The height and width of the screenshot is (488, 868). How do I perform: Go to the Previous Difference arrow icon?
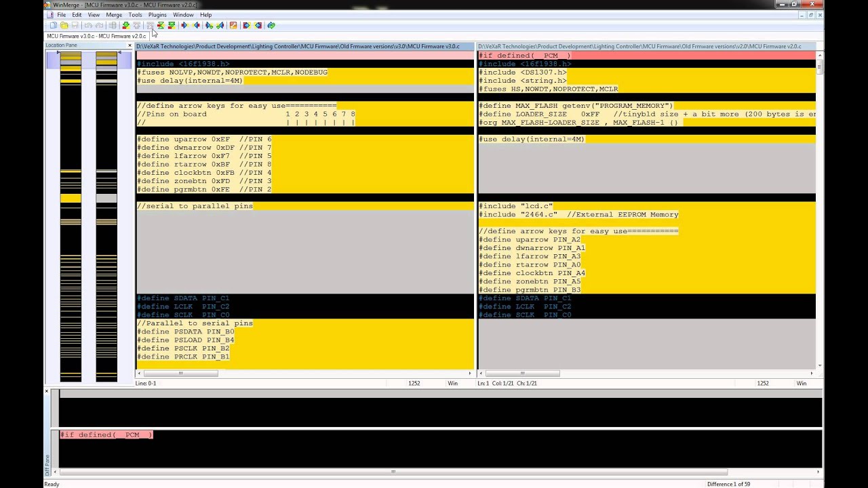pyautogui.click(x=136, y=25)
